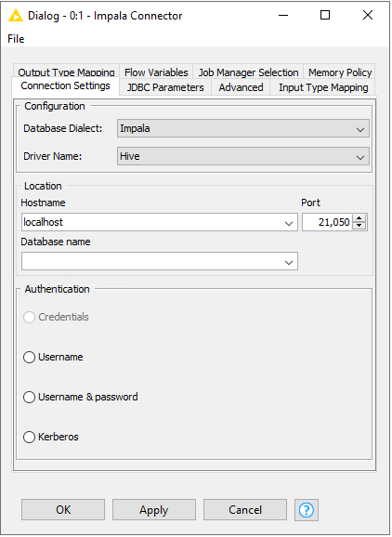Switch to the Input Type Mapping tab

tap(323, 87)
